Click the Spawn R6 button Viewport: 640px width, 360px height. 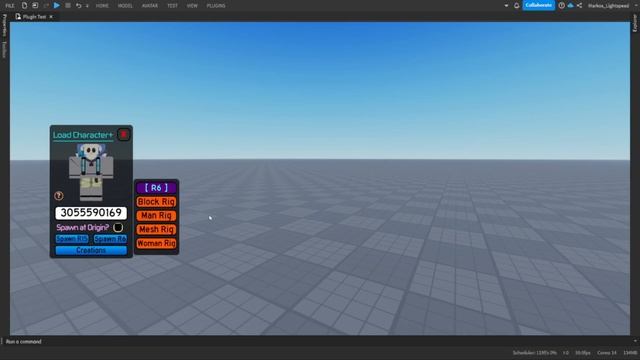[x=110, y=239]
